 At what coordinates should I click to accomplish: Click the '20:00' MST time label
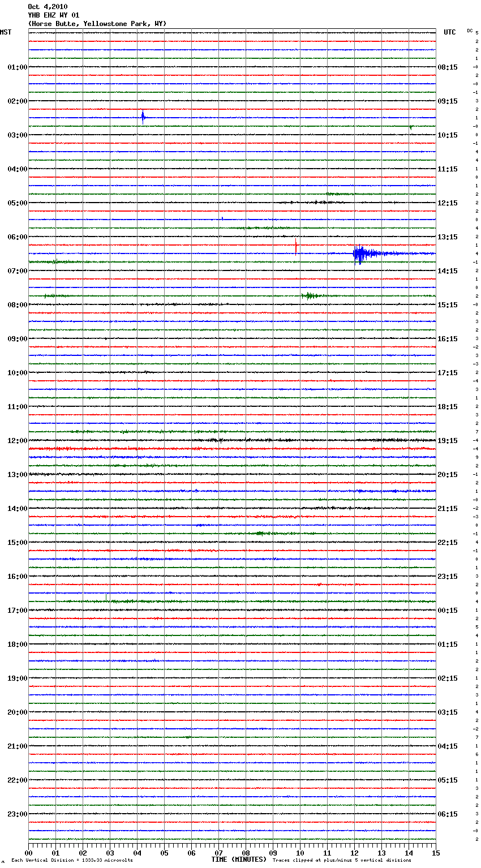pyautogui.click(x=18, y=712)
